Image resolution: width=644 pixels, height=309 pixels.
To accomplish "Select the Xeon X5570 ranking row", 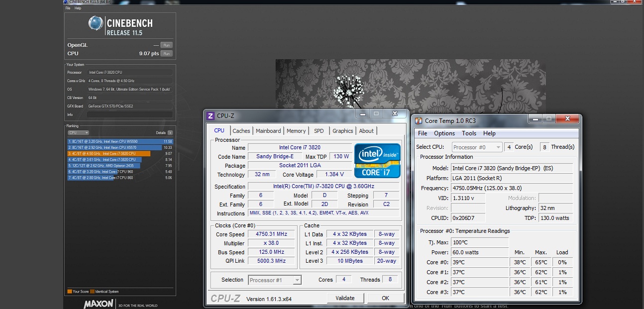I will point(120,147).
